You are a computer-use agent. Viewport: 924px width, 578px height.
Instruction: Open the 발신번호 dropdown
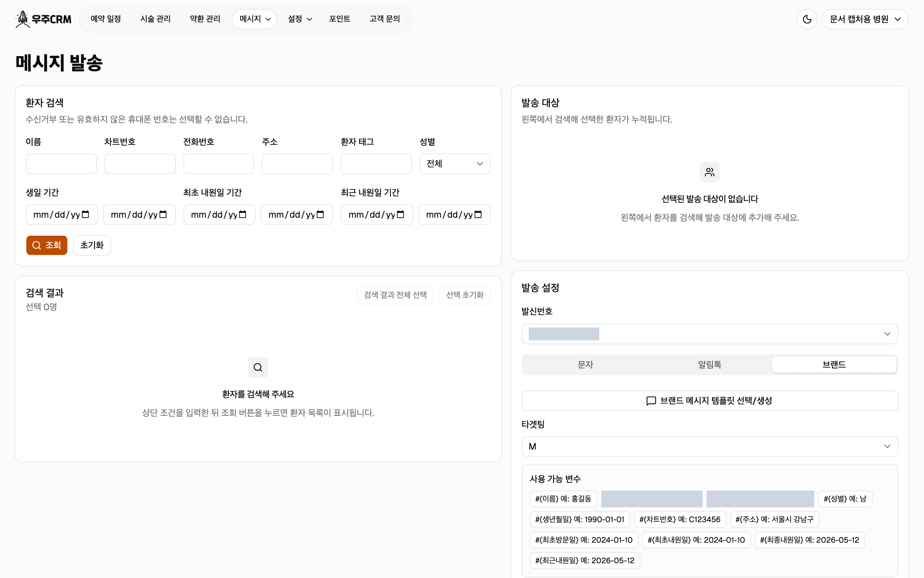pyautogui.click(x=709, y=334)
